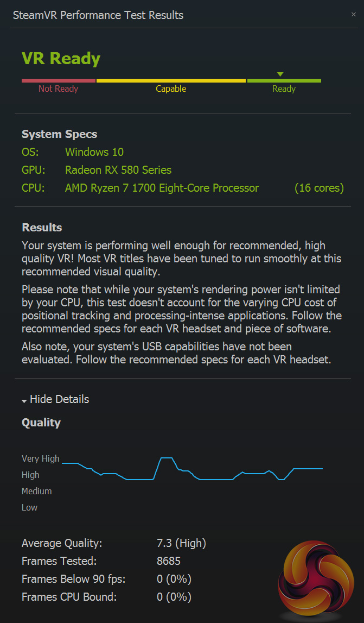Click the Frames Below 90 fps value
The height and width of the screenshot is (623, 364).
point(174,579)
